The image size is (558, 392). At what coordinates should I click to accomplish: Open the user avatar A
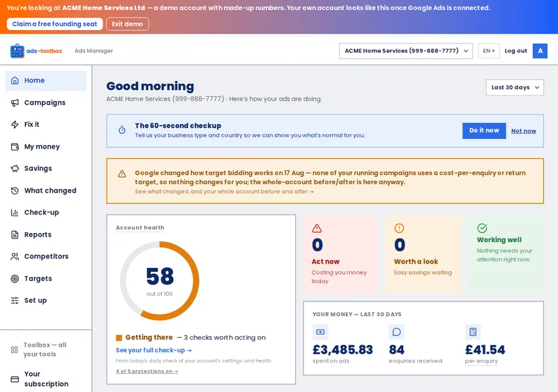pos(540,51)
